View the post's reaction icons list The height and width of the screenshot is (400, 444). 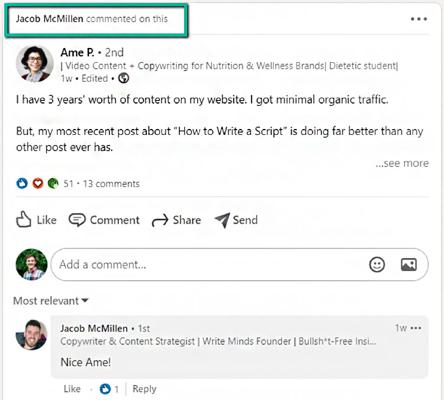click(37, 183)
